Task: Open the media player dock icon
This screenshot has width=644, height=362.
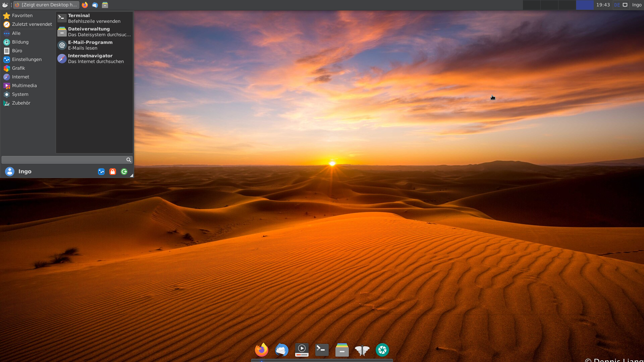Action: (302, 350)
